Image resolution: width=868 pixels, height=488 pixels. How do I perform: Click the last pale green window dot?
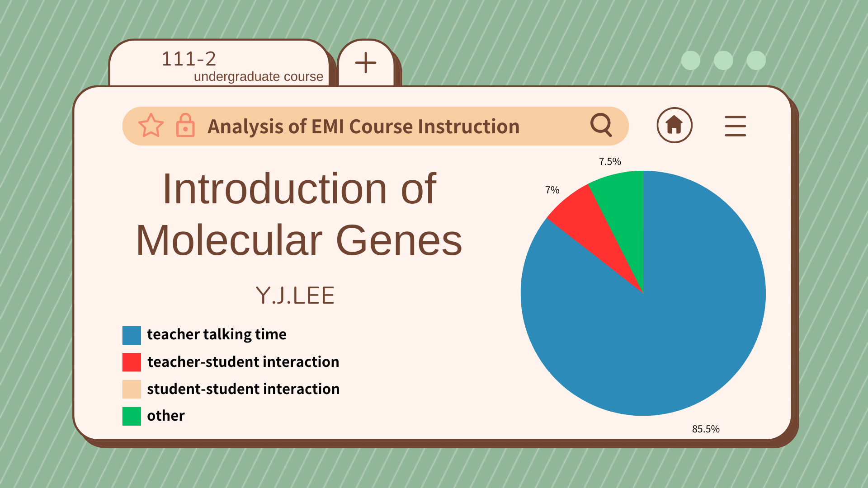(756, 61)
